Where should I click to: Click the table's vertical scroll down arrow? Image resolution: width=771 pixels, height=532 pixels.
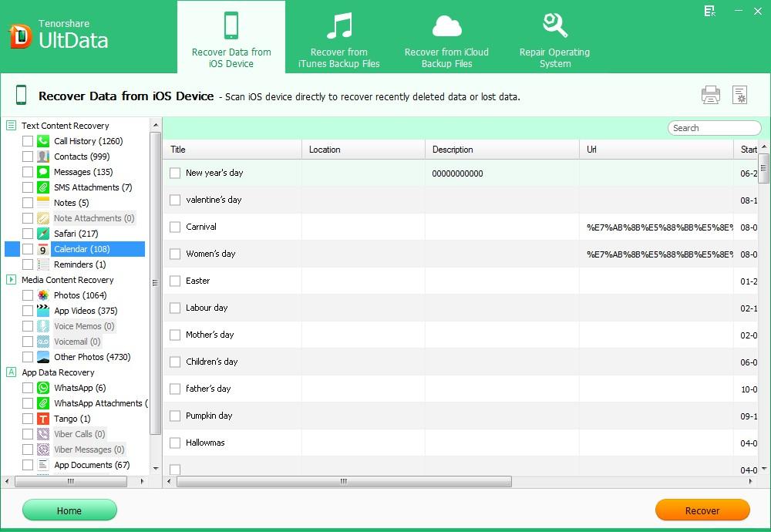point(763,469)
